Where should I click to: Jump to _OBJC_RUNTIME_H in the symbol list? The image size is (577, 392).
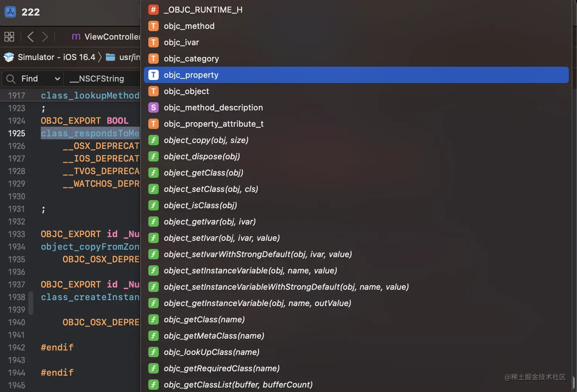(356, 10)
